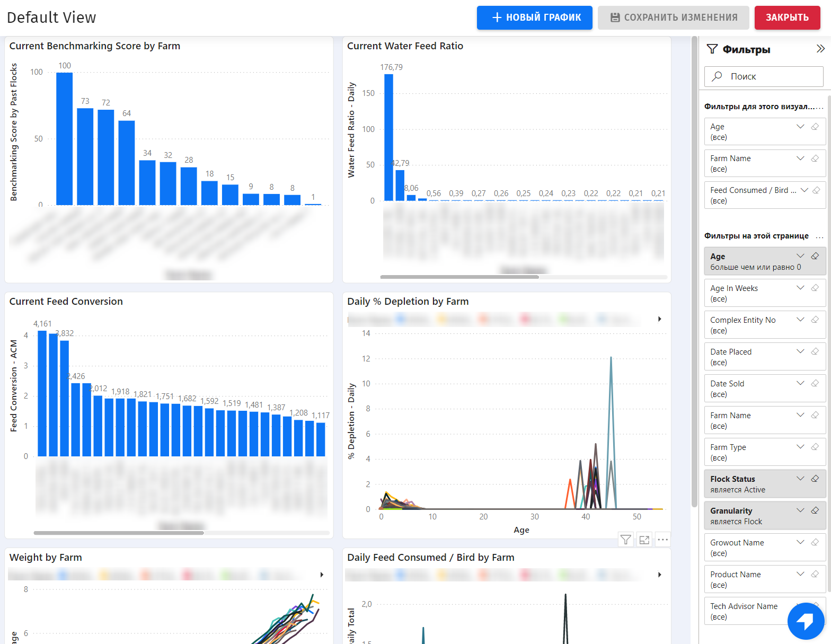Click the Tech Advisor Name filter card

point(765,611)
